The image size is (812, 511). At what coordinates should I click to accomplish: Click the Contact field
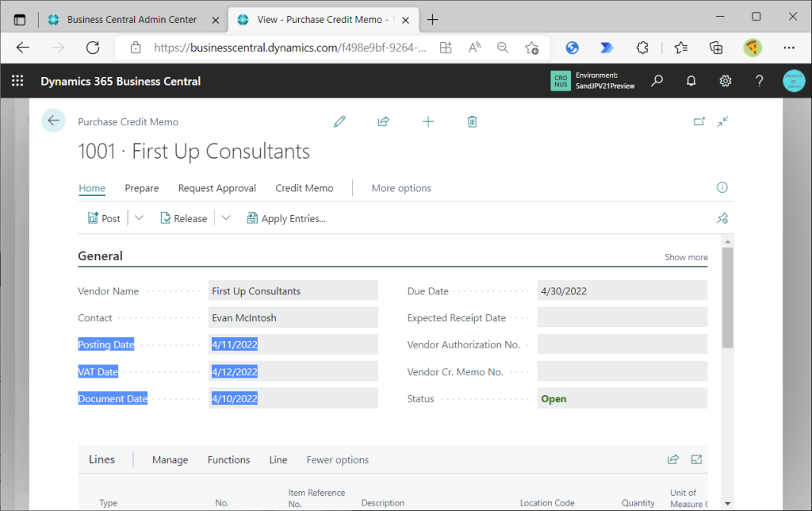pyautogui.click(x=293, y=317)
